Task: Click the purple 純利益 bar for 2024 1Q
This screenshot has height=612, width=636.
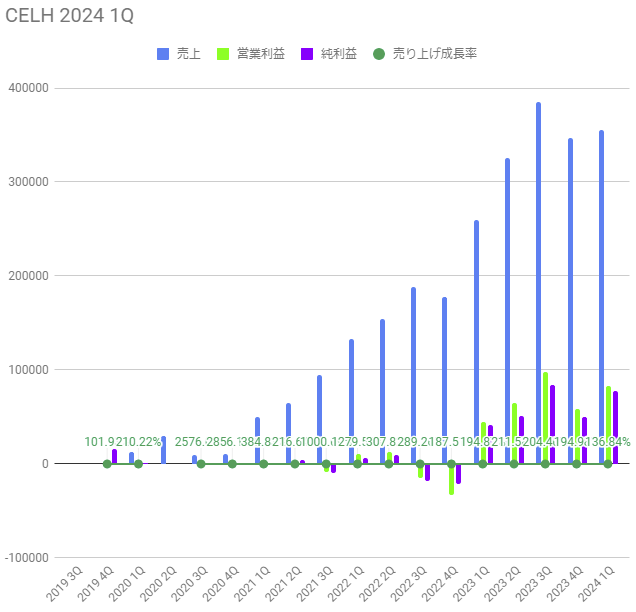Action: point(615,427)
